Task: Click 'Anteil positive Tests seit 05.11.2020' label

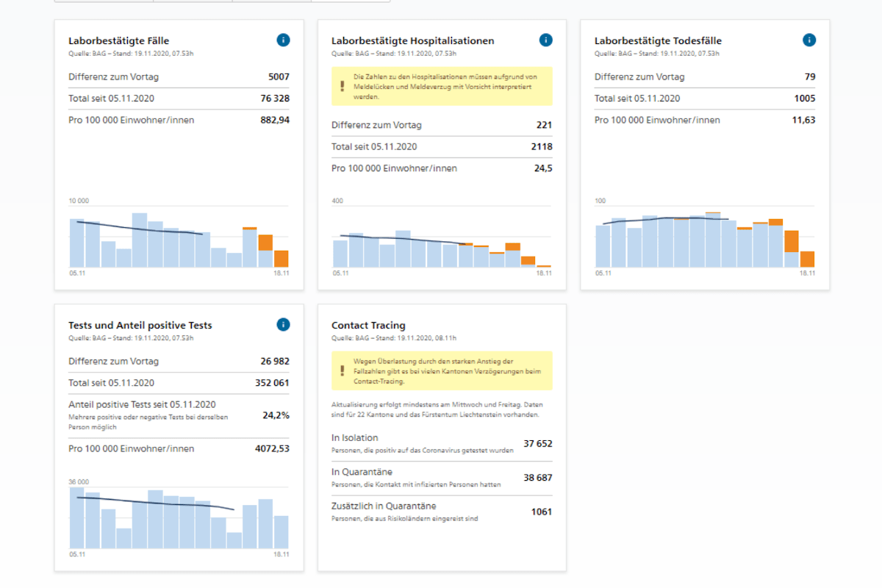Action: (142, 405)
